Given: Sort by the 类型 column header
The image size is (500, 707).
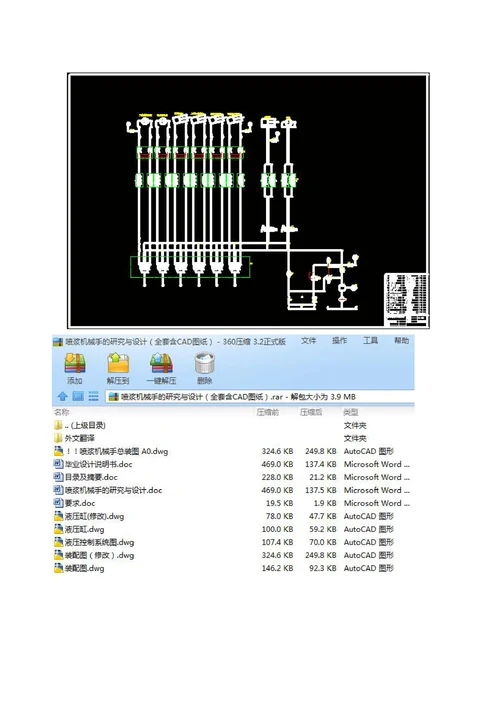Looking at the screenshot, I should (x=351, y=412).
